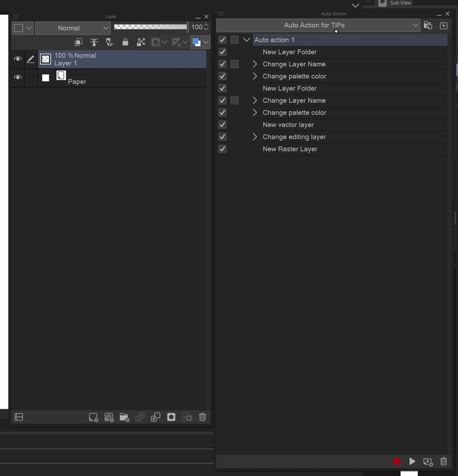Apply mask to layer icon
The image size is (458, 476).
[x=187, y=417]
